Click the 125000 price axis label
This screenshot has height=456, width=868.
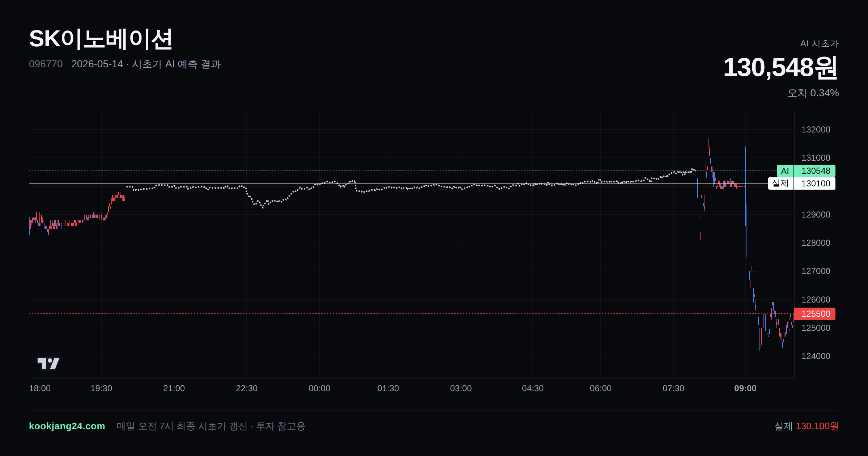816,328
